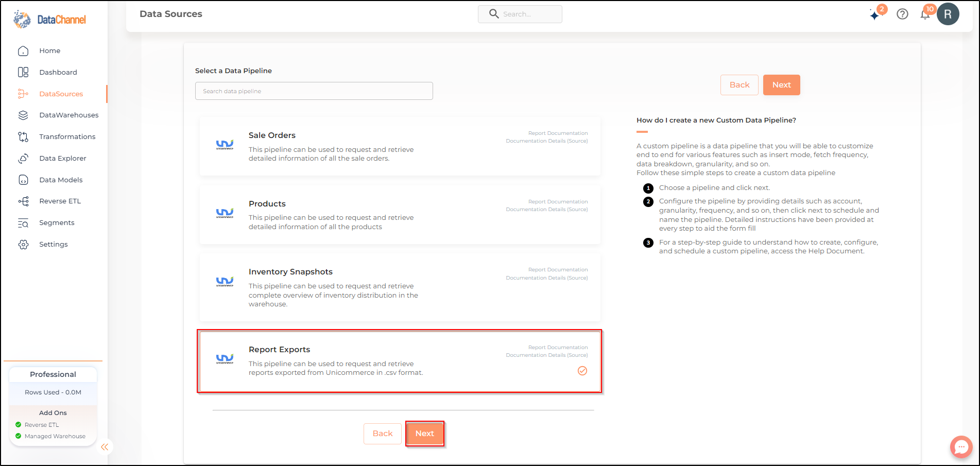Focus the Search data pipeline field
Screen dimensions: 980x466
point(314,91)
